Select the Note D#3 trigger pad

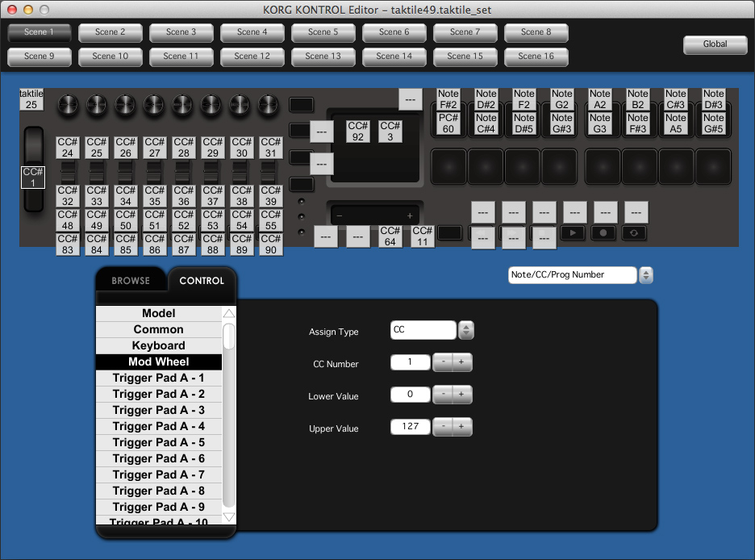tap(714, 99)
